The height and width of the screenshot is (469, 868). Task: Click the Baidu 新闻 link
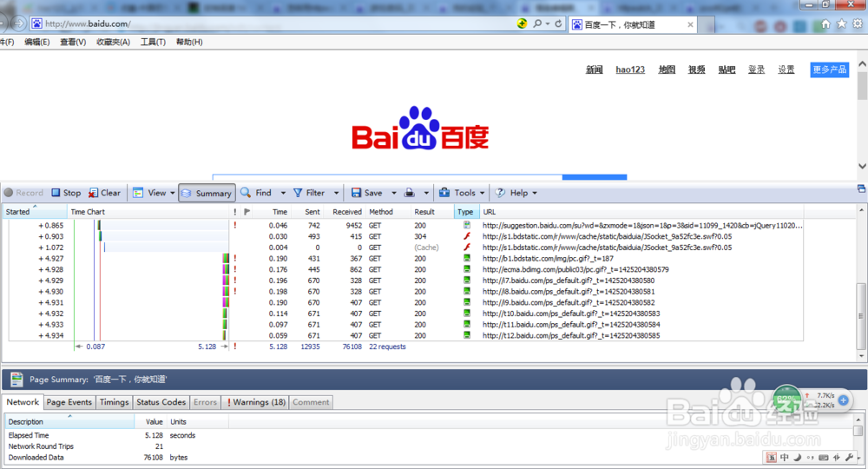[594, 69]
